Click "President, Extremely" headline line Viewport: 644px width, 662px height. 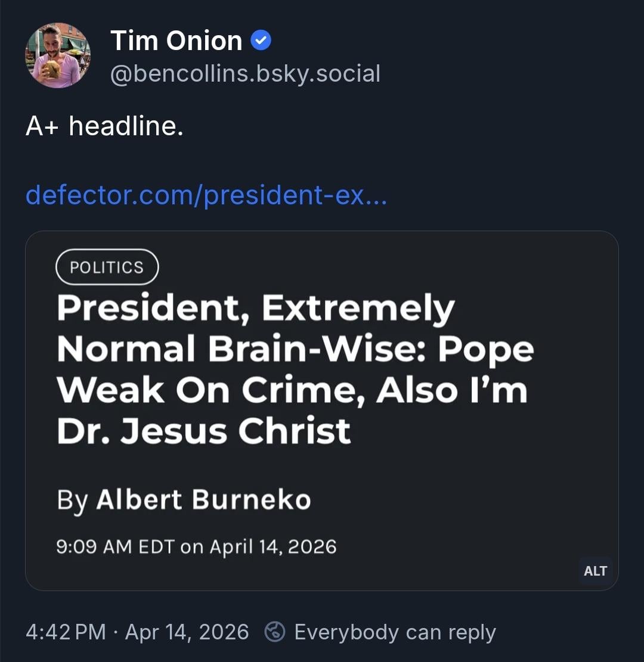(x=256, y=309)
